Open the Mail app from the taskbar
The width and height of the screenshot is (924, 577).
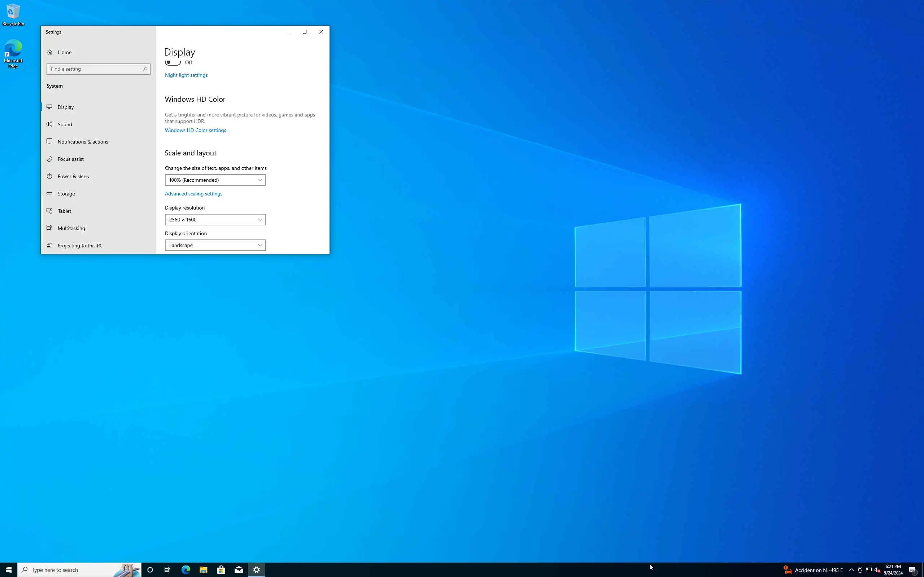click(239, 570)
